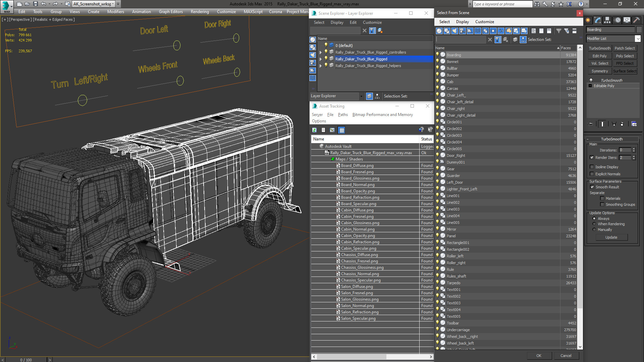Open Paths menu in Asset Tracking
Viewport: 644px width, 362px height.
click(x=343, y=115)
